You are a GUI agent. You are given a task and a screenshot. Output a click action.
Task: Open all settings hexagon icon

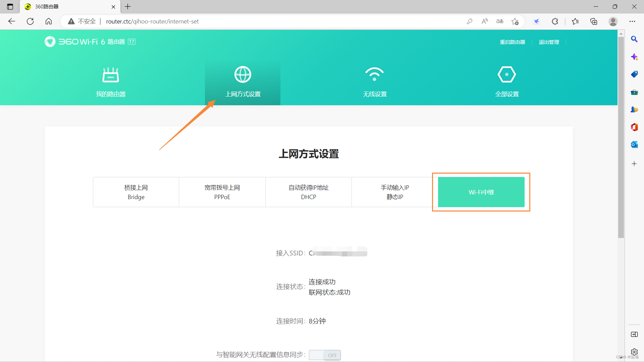point(506,74)
